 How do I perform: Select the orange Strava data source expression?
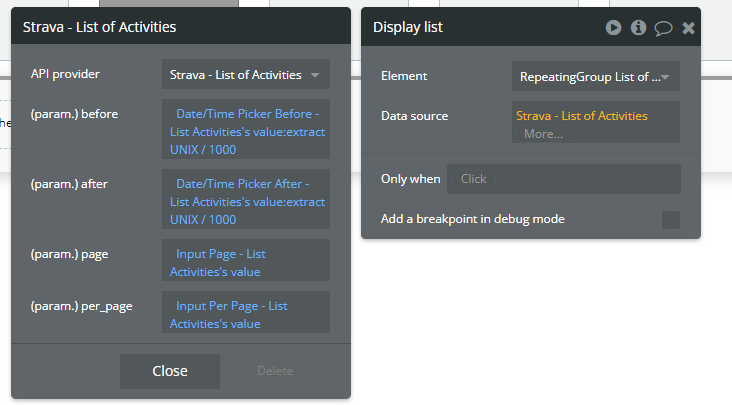[x=582, y=116]
